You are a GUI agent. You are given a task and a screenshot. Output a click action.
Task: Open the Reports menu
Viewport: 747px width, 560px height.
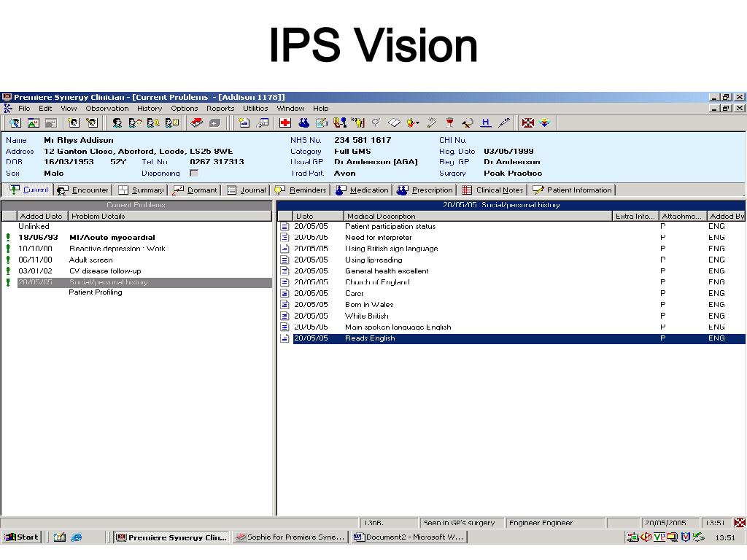coord(220,108)
